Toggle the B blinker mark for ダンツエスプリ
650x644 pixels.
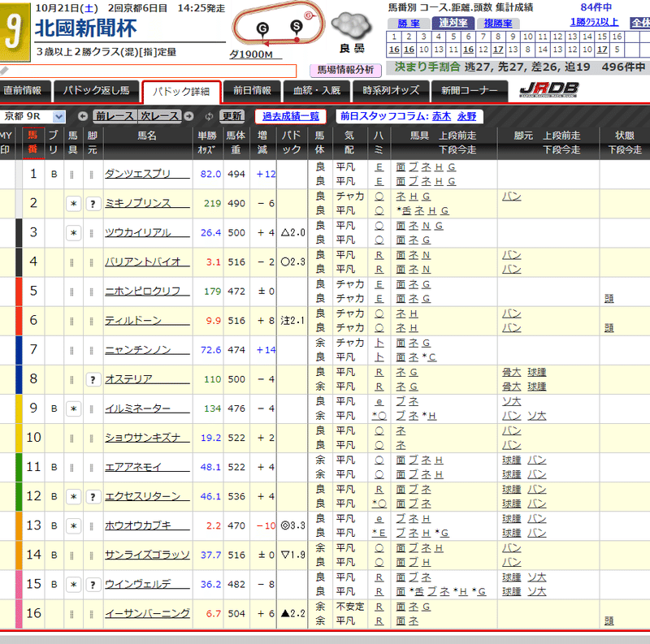pyautogui.click(x=53, y=173)
